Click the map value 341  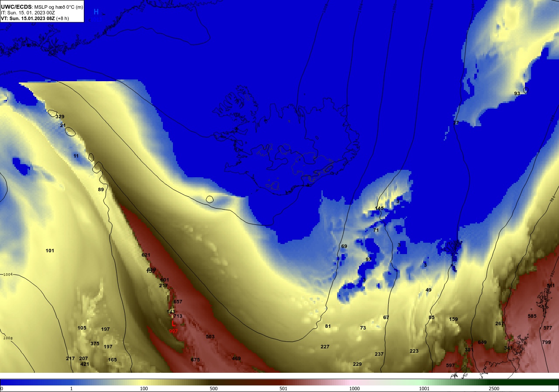508,348
